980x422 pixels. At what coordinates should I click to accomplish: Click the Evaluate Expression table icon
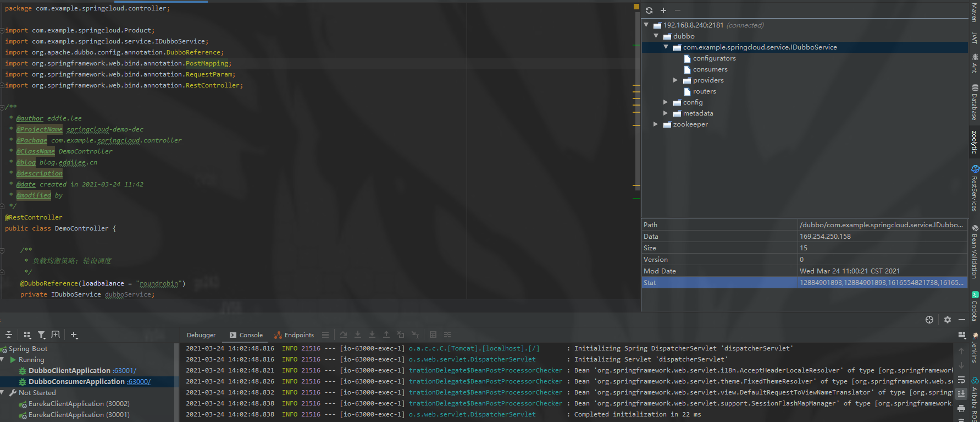click(433, 335)
